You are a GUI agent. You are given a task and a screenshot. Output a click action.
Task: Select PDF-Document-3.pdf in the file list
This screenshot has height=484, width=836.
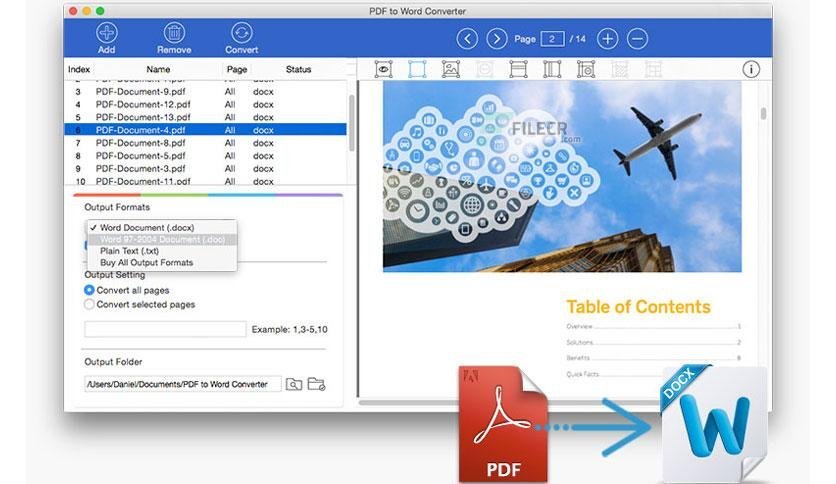(141, 168)
